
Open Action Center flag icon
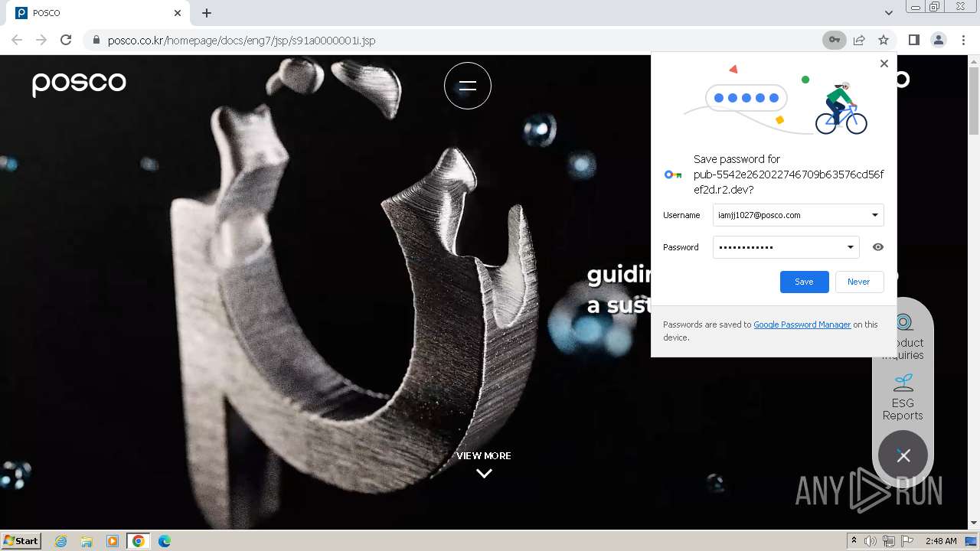click(907, 541)
